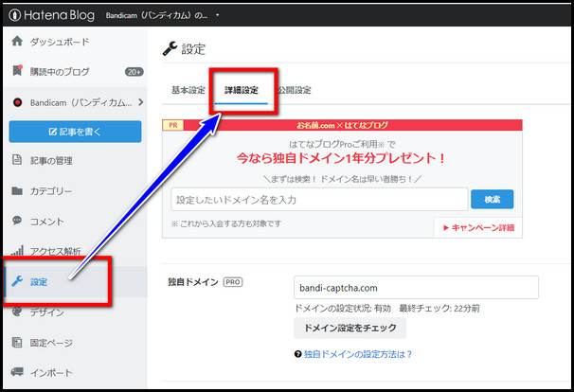Click the wrench icon beside sidebar 設定
Screen dimensions: 574x392
(17, 281)
